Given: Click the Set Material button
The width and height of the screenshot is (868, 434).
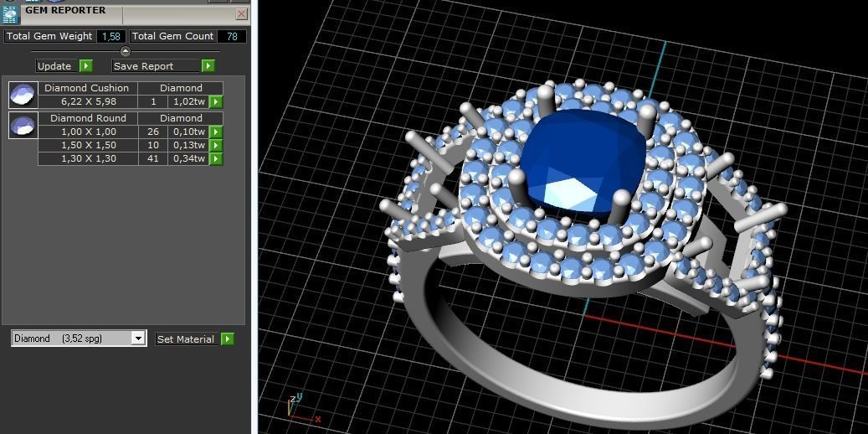Looking at the screenshot, I should coord(187,339).
